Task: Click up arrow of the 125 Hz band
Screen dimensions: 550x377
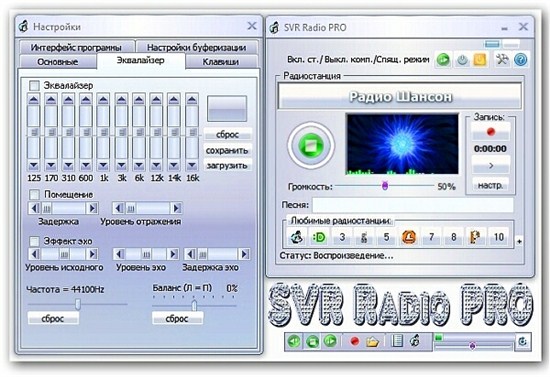Action: click(x=34, y=100)
